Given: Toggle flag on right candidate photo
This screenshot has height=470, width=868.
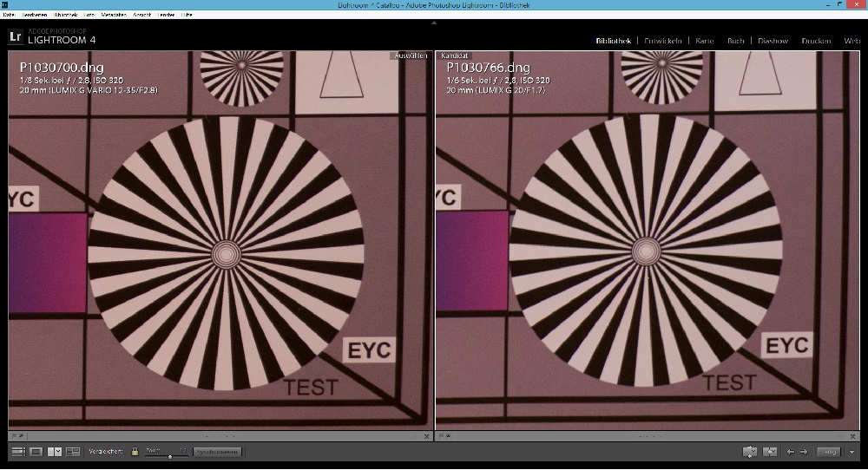Looking at the screenshot, I should coord(441,436).
